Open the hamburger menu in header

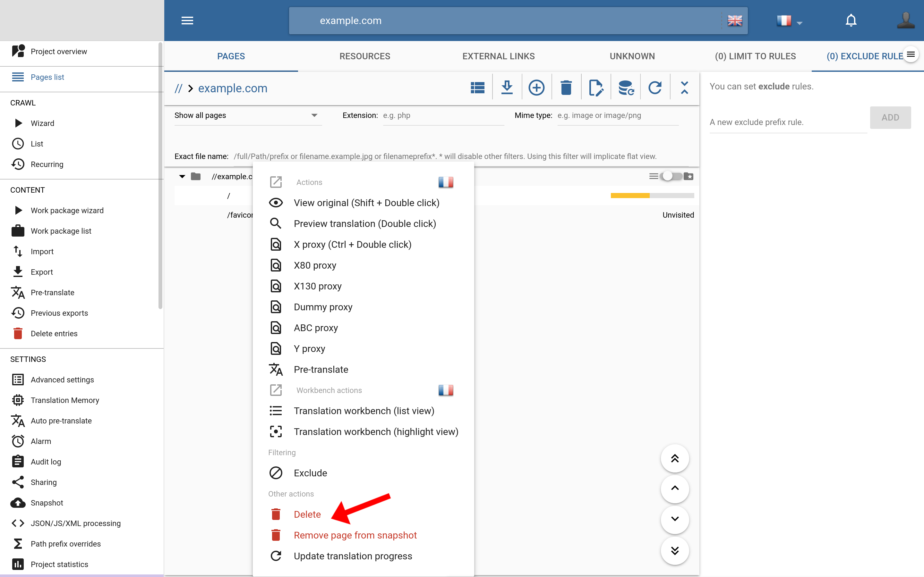pyautogui.click(x=187, y=20)
